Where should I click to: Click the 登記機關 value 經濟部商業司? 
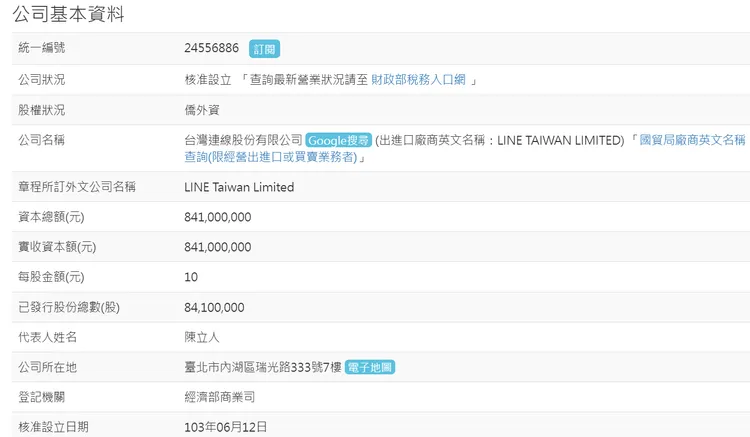pos(220,397)
